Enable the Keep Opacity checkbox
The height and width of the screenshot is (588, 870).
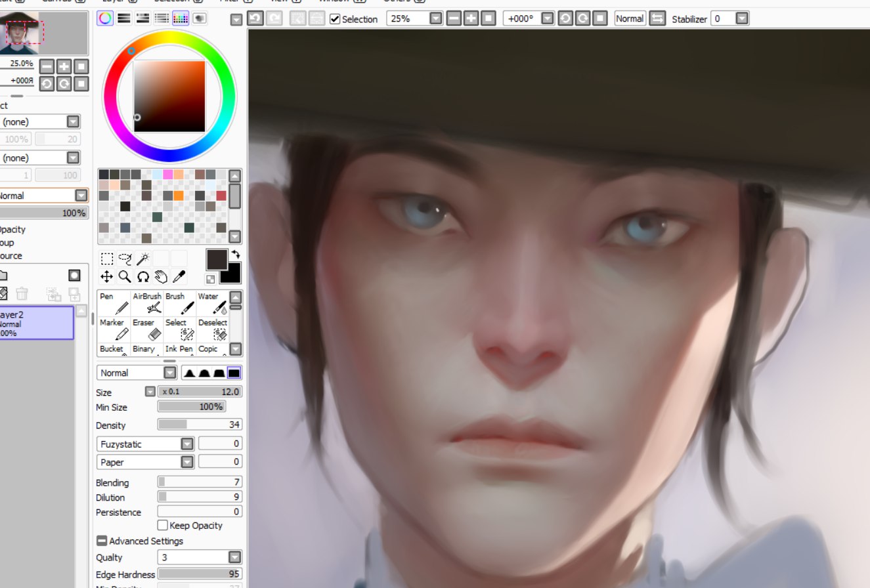coord(163,526)
